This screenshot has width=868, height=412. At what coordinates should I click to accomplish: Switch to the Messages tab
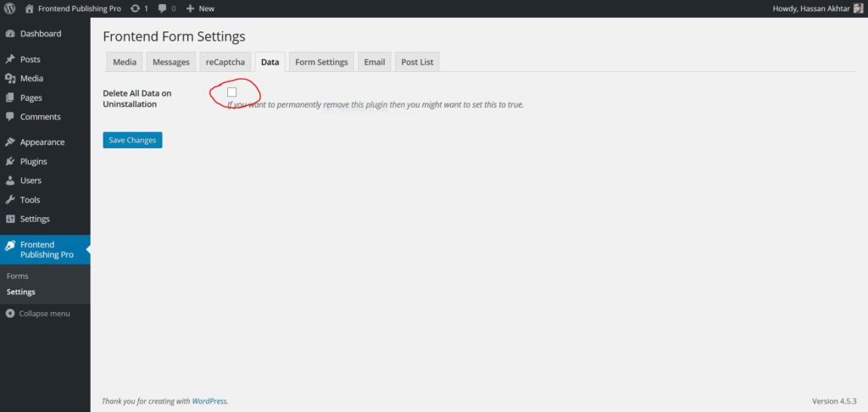coord(171,62)
